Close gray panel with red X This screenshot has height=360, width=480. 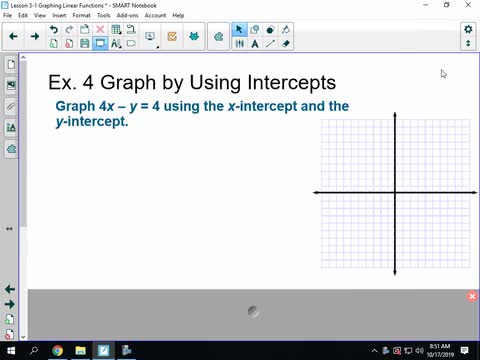[472, 296]
